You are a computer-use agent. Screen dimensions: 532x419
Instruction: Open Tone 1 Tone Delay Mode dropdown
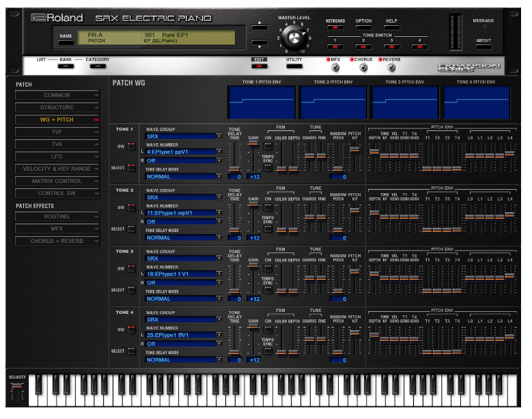coord(184,176)
